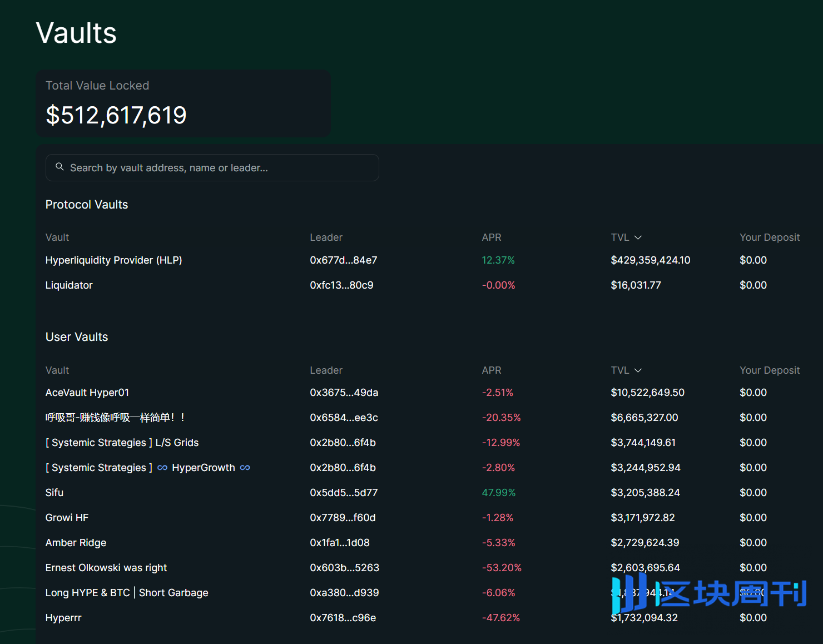Select AceVault Hyper01 vault
Viewport: 823px width, 644px height.
pyautogui.click(x=87, y=393)
